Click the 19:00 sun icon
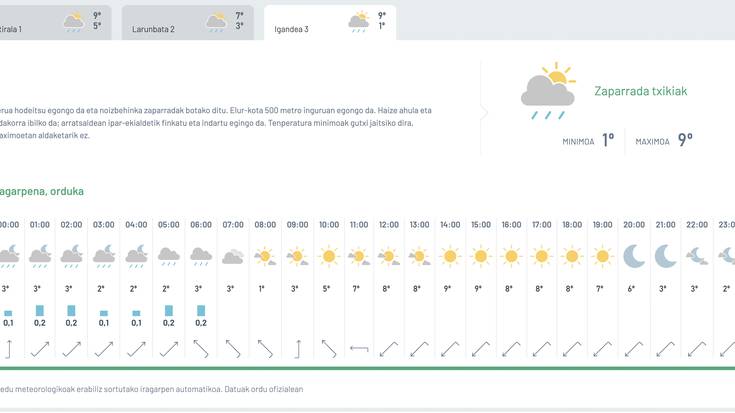Image resolution: width=735 pixels, height=413 pixels. point(602,256)
